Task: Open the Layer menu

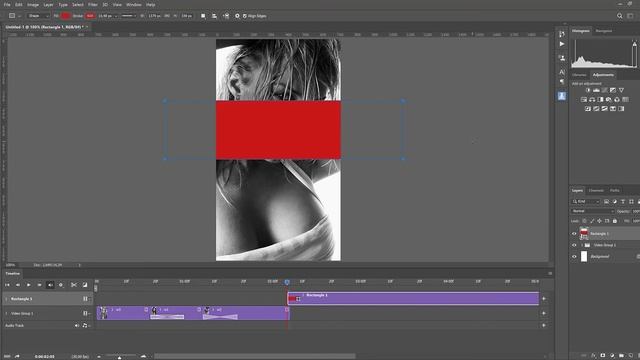Action: pyautogui.click(x=48, y=4)
